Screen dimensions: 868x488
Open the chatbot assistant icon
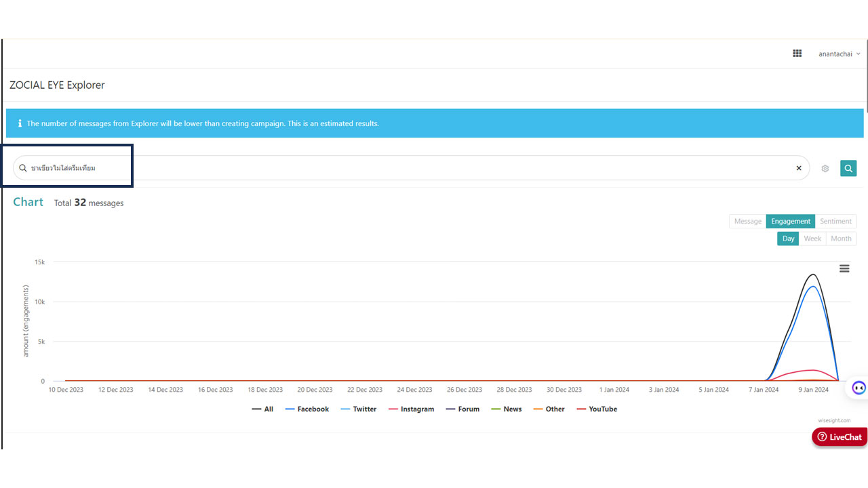(859, 388)
